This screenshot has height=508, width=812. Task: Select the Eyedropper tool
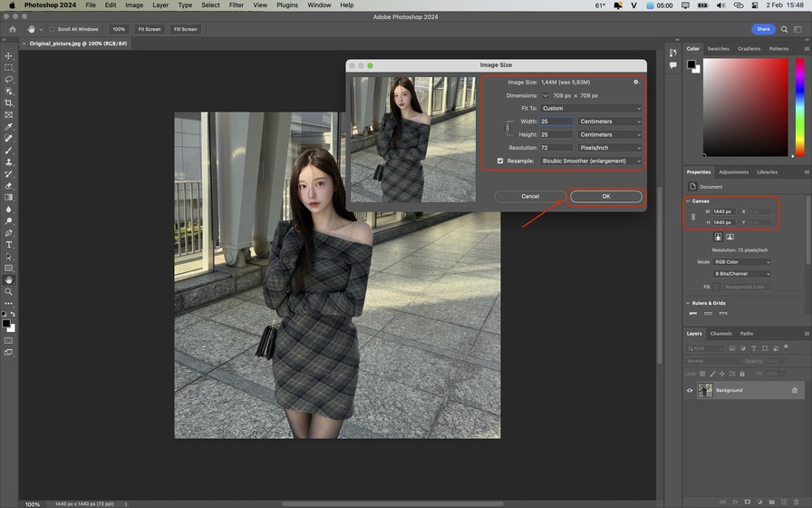pyautogui.click(x=9, y=127)
